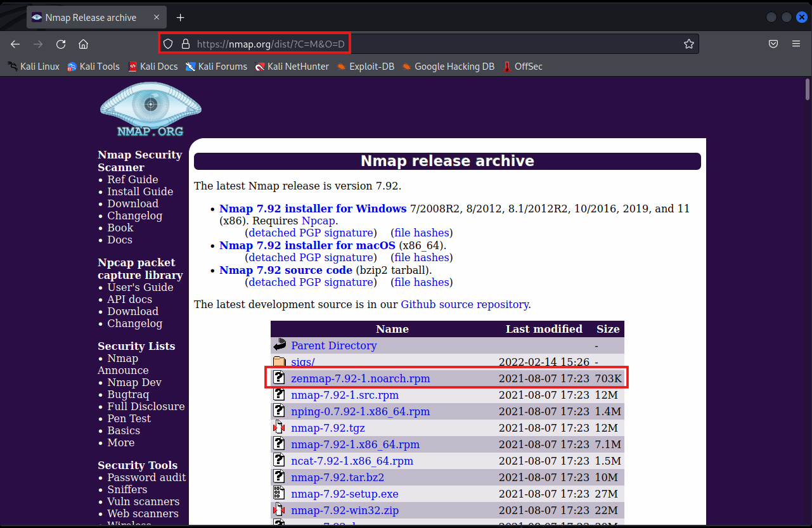This screenshot has height=528, width=812.
Task: Download Nmap 7.92 installer for Windows
Action: (313, 209)
